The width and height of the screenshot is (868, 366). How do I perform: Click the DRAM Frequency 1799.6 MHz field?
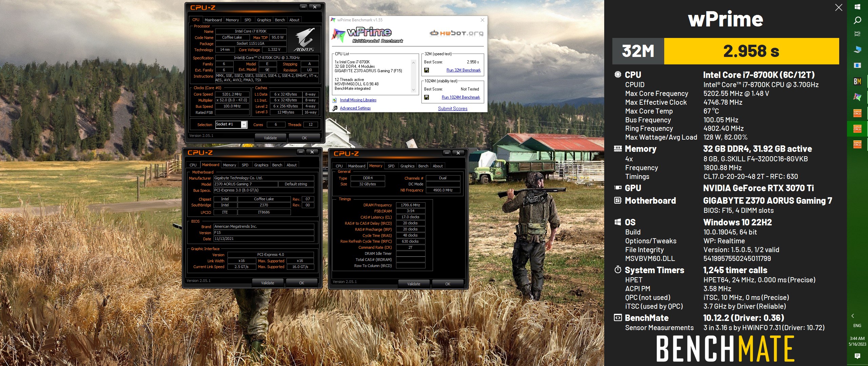pyautogui.click(x=410, y=205)
